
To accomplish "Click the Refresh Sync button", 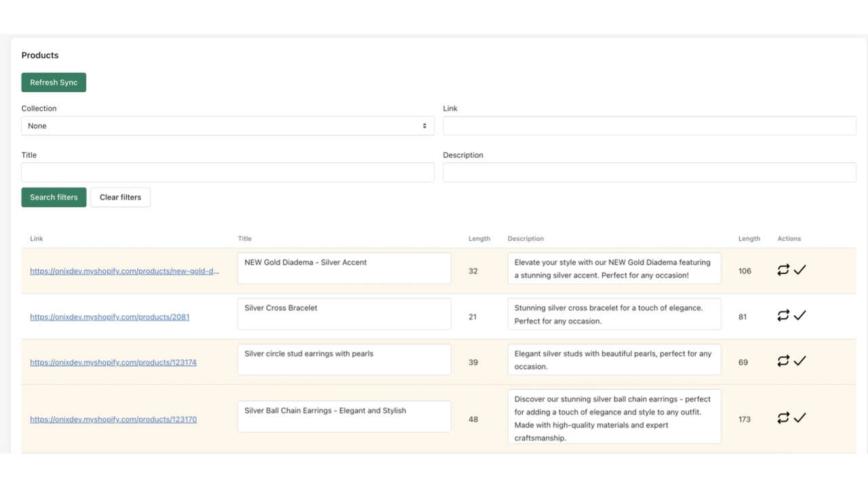I will click(54, 82).
